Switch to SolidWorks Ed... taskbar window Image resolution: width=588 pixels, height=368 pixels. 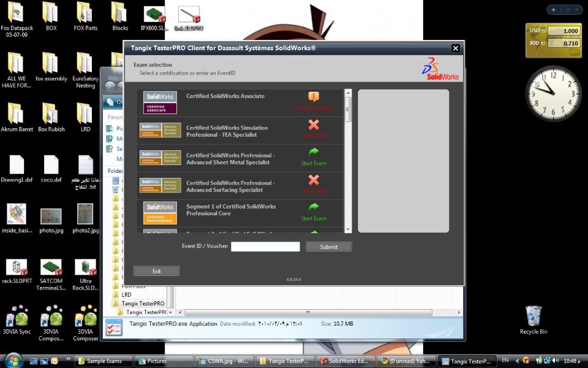tap(345, 361)
